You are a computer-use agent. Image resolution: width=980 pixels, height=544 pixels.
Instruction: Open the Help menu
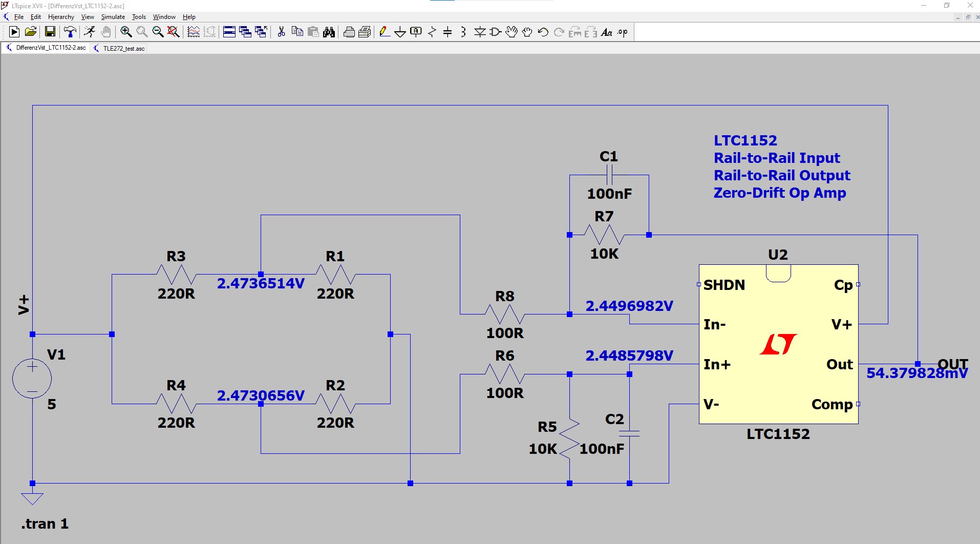coord(189,17)
